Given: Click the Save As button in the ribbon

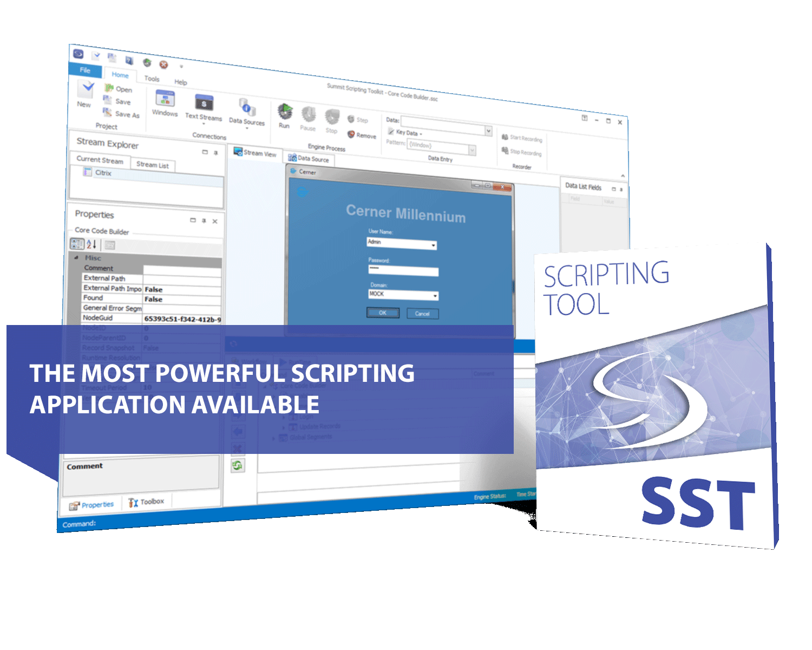Looking at the screenshot, I should point(121,113).
